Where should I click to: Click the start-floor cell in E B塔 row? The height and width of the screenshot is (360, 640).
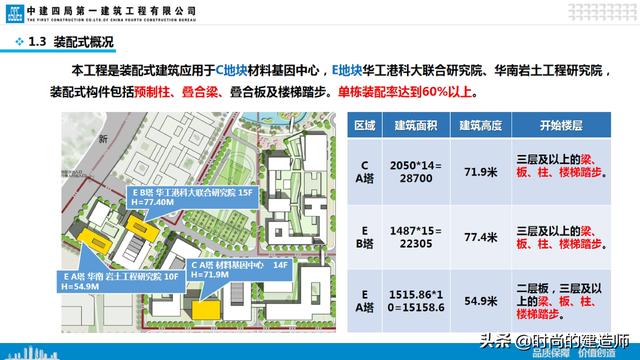(561, 237)
